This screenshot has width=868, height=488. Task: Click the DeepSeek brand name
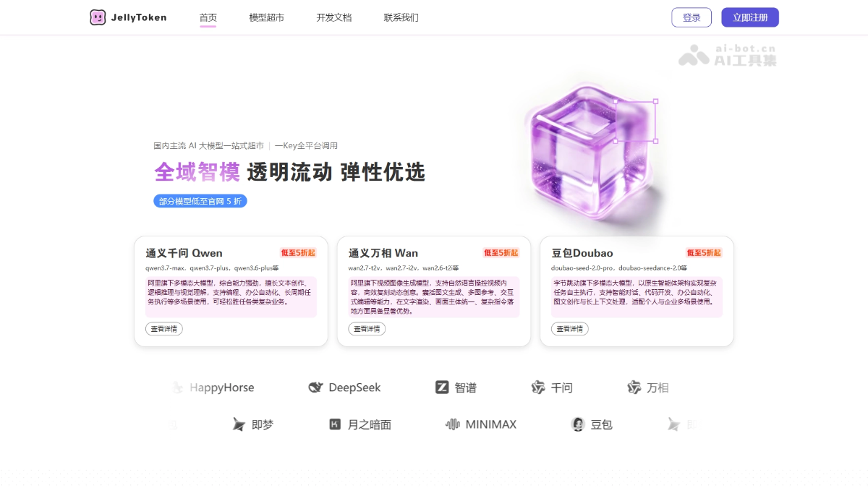[354, 388]
